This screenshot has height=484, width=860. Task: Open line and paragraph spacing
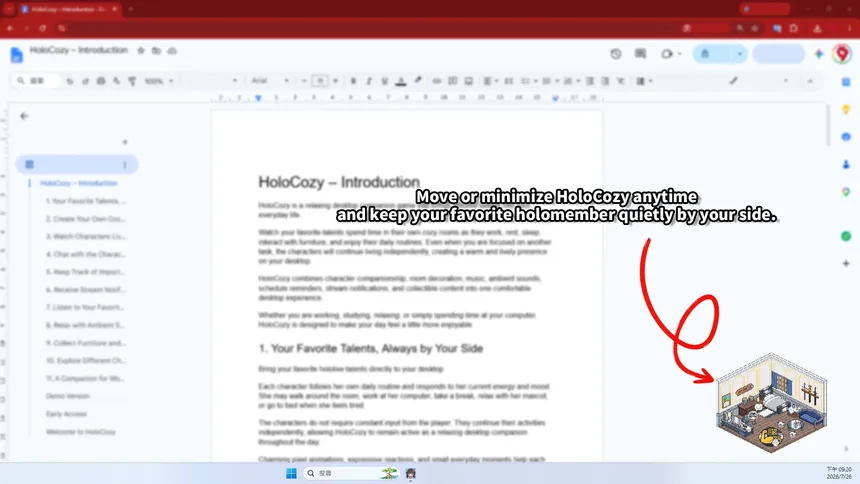pos(508,81)
